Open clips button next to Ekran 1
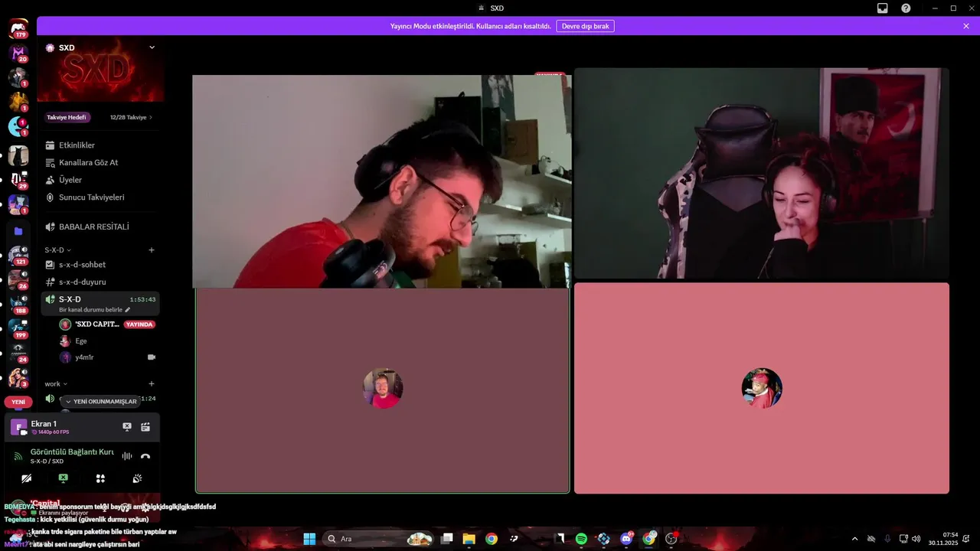 pyautogui.click(x=145, y=427)
